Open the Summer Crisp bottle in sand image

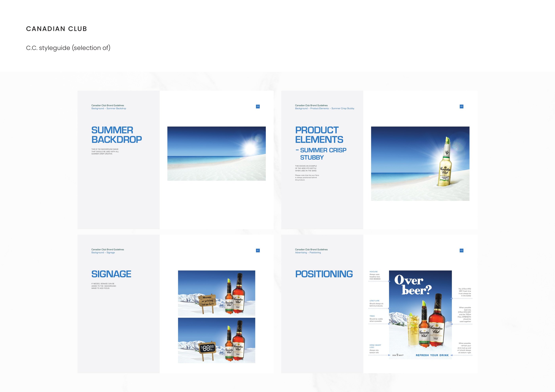[x=420, y=164]
